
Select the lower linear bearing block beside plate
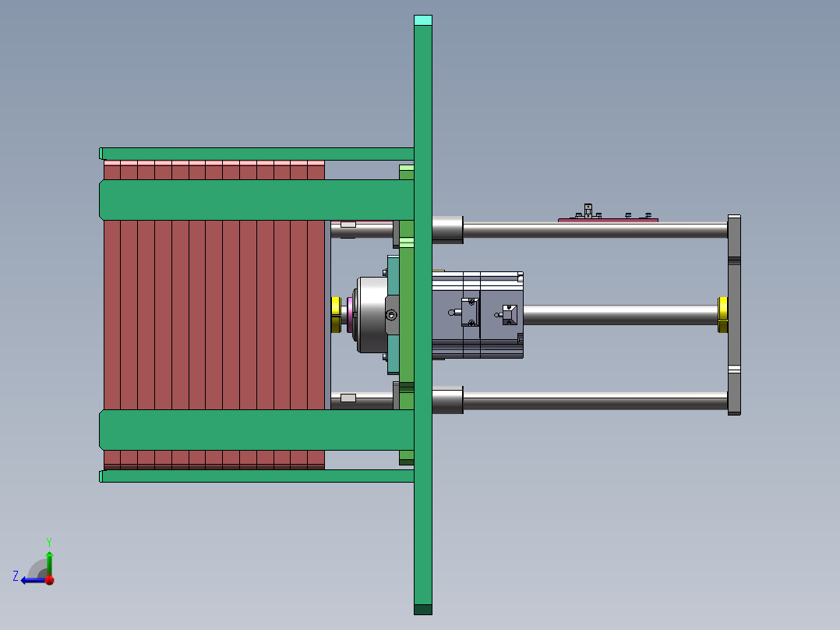(447, 400)
